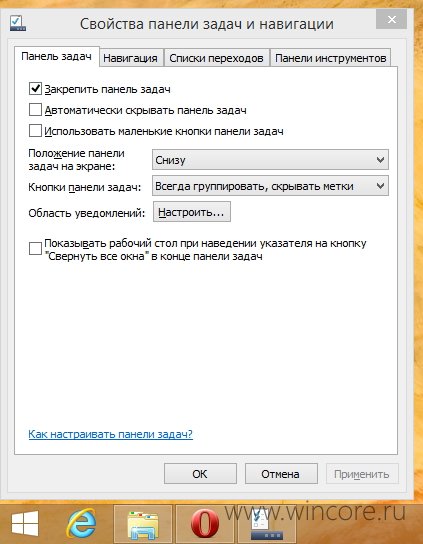Screen dimensions: 423x544
Task: Enable 'Показывать рабочий стол при наведении' checkbox
Action: pyautogui.click(x=35, y=249)
